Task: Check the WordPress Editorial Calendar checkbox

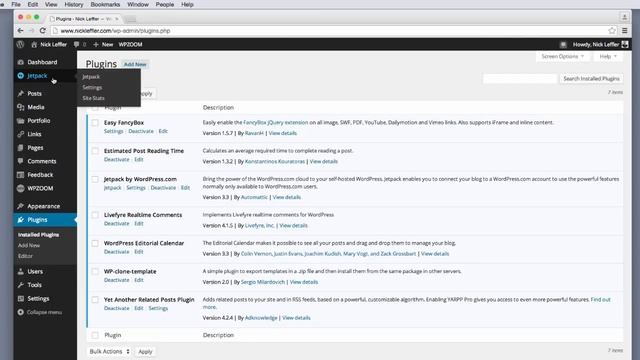Action: 95,243
